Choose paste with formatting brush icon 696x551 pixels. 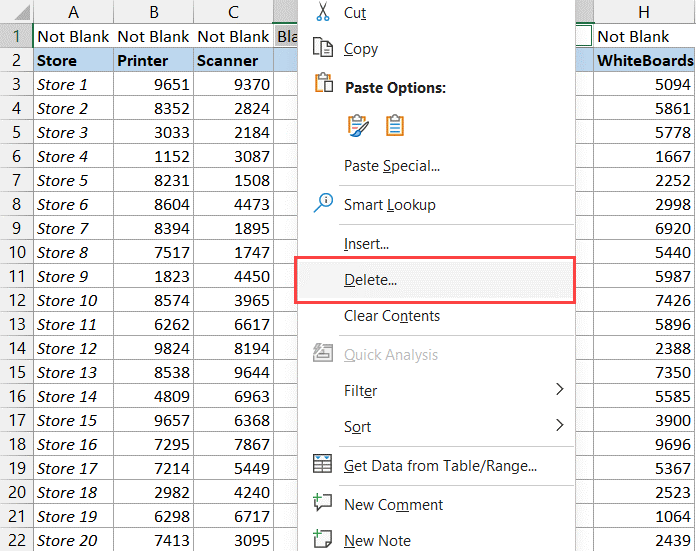358,126
